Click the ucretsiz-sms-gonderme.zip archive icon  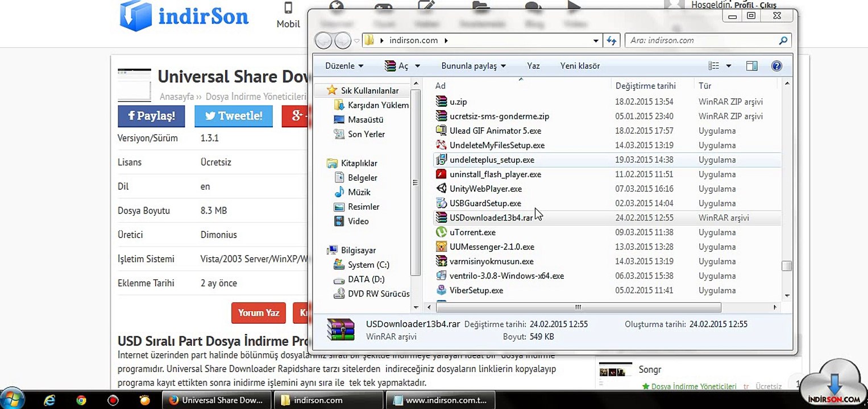441,116
